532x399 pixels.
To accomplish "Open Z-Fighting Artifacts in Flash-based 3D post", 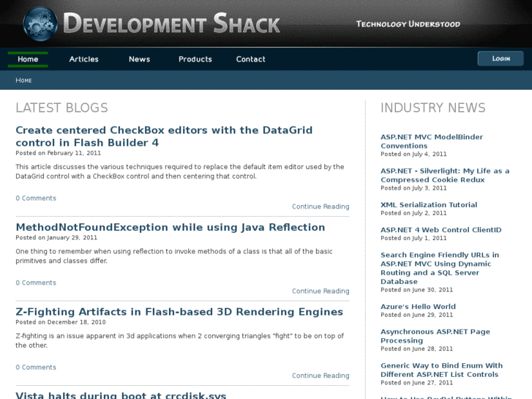I will (179, 312).
